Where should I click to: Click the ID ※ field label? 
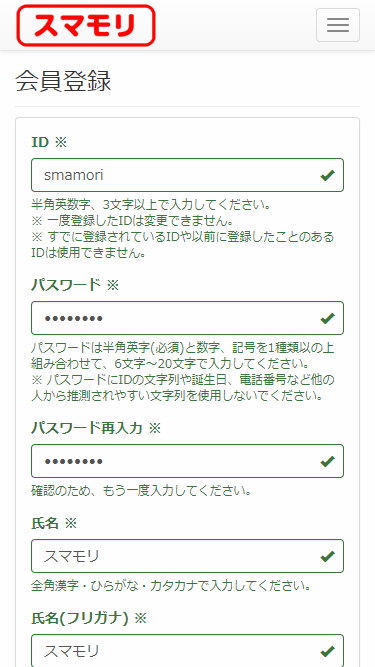point(49,143)
